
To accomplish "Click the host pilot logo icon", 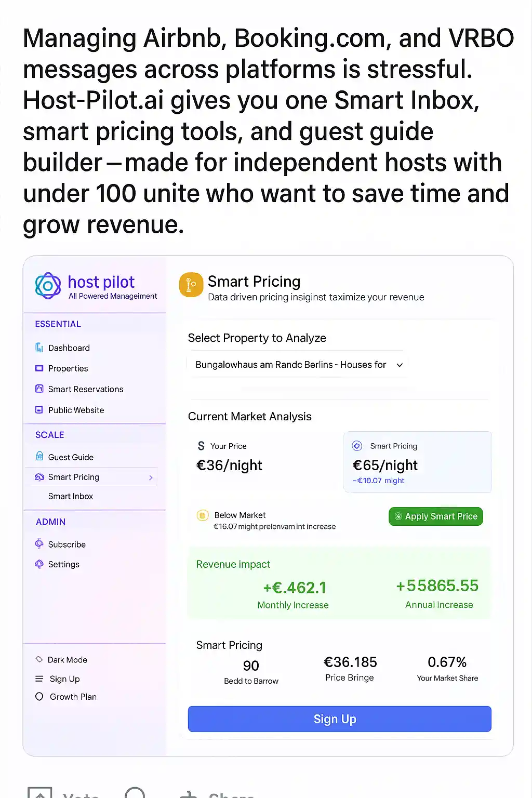I will click(x=48, y=286).
